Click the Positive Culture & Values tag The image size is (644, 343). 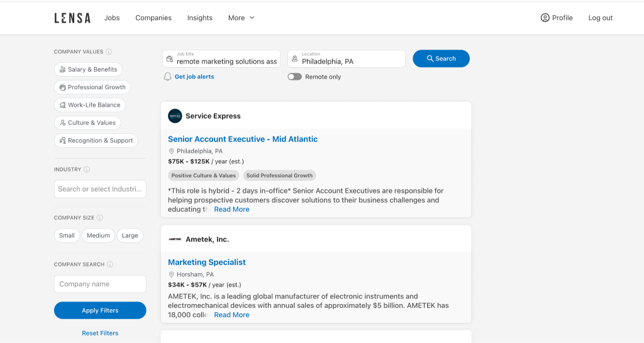203,176
